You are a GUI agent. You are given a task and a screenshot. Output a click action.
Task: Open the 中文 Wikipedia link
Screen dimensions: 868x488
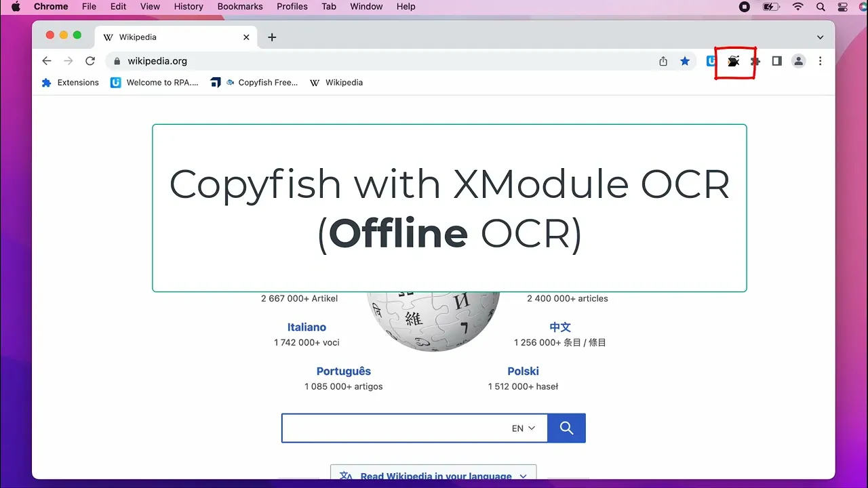[x=560, y=327]
